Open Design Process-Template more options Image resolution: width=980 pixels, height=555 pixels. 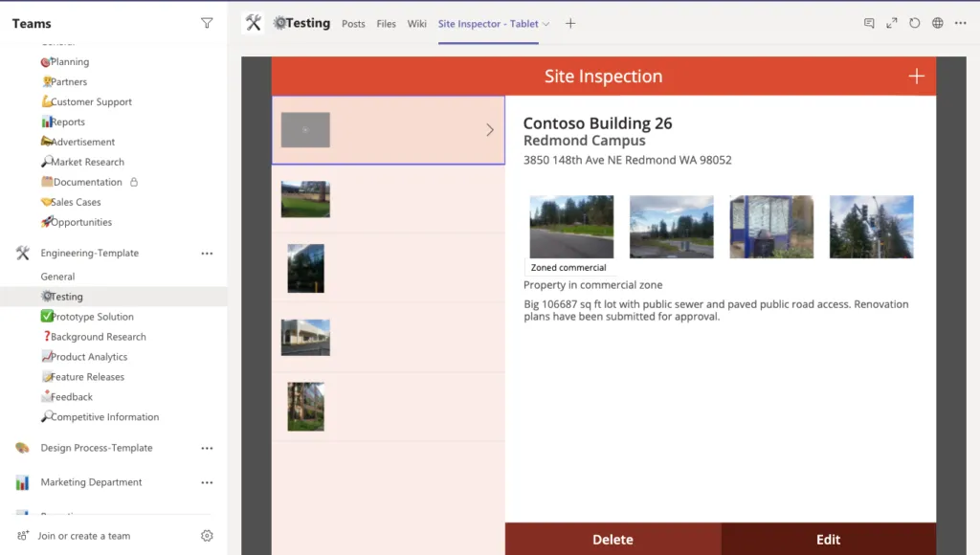pyautogui.click(x=207, y=448)
